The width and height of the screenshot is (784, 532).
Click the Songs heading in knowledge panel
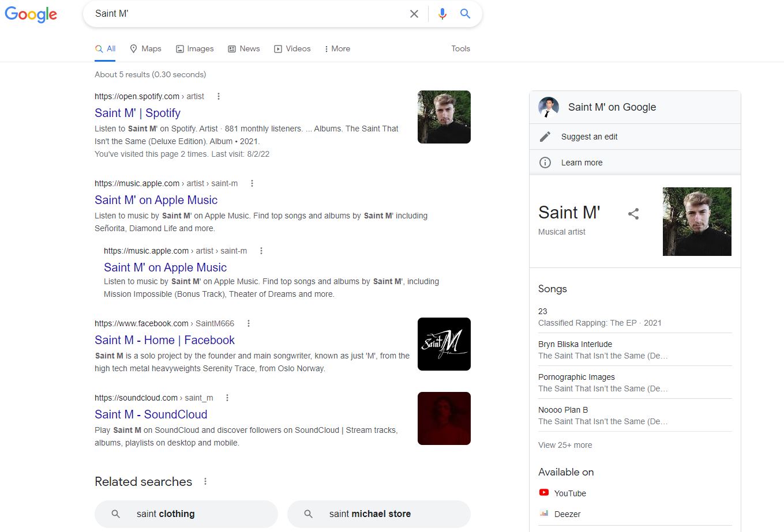click(553, 289)
